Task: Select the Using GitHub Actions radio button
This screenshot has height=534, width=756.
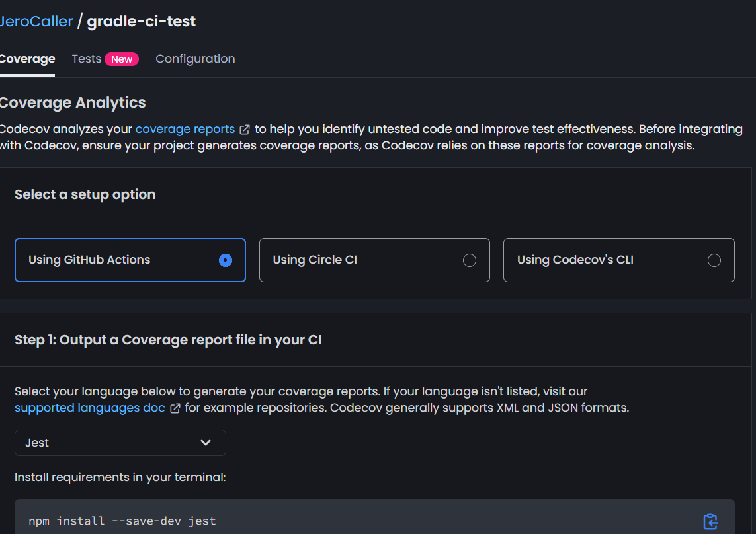Action: (226, 260)
